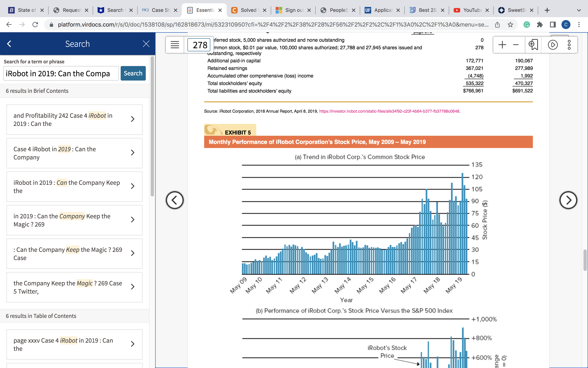Bookmark this tab with the star
The height and width of the screenshot is (368, 588).
tap(510, 25)
